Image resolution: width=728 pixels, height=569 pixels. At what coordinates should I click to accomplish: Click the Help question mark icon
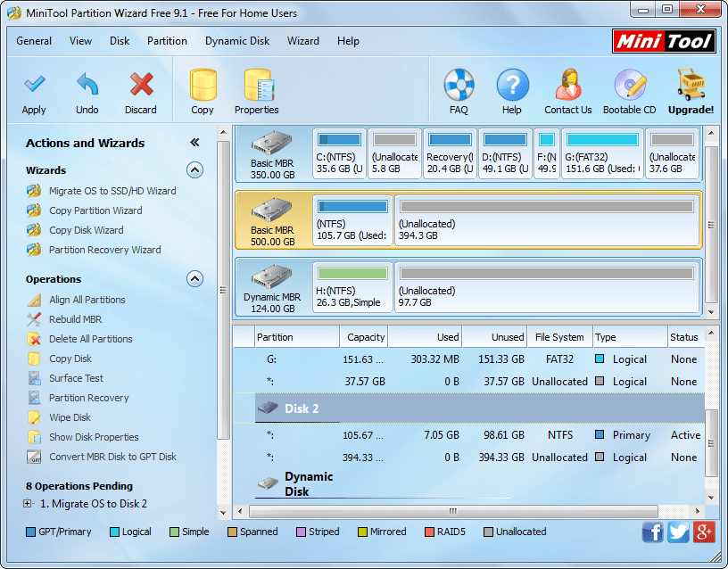click(x=512, y=85)
